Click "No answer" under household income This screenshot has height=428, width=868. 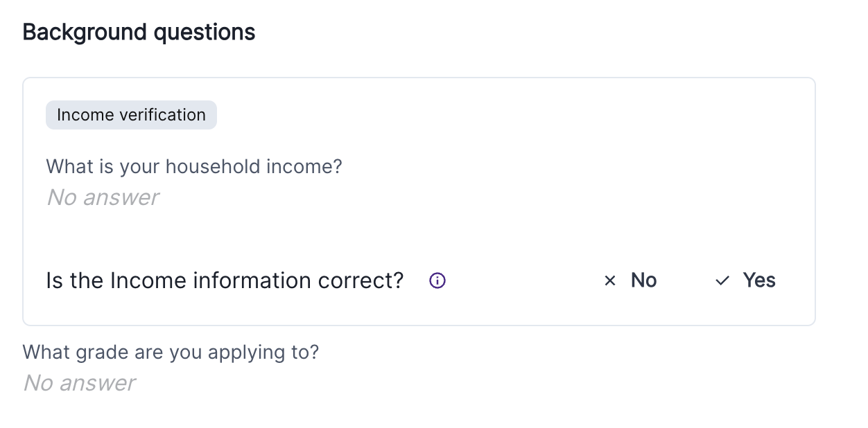[103, 197]
